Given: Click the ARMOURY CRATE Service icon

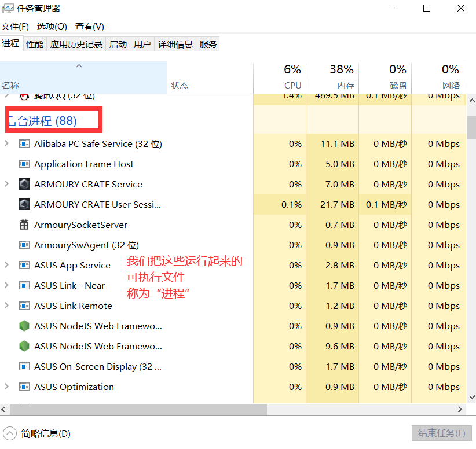Looking at the screenshot, I should pyautogui.click(x=24, y=184).
